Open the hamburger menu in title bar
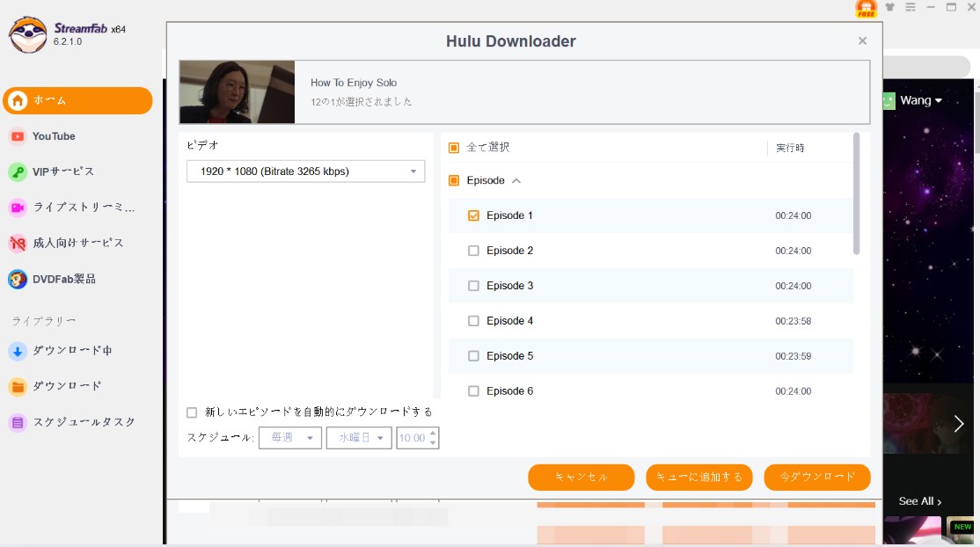The image size is (980, 547). [911, 7]
